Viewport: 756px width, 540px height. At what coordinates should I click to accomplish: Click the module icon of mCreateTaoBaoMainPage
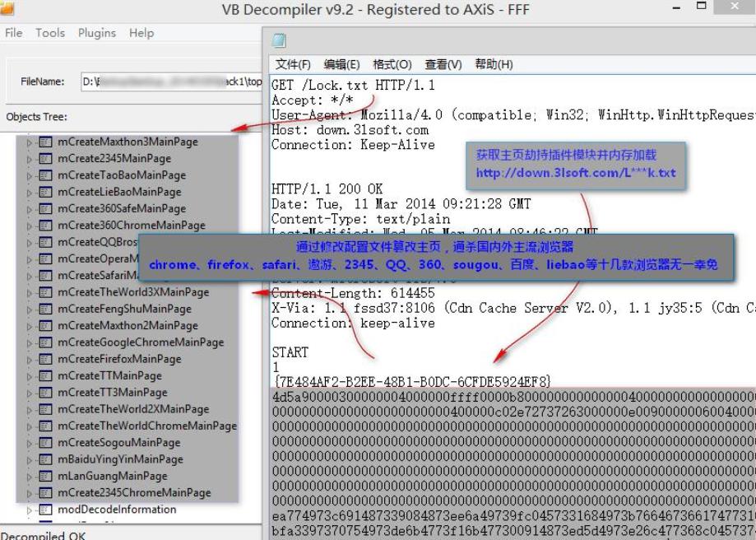point(45,175)
